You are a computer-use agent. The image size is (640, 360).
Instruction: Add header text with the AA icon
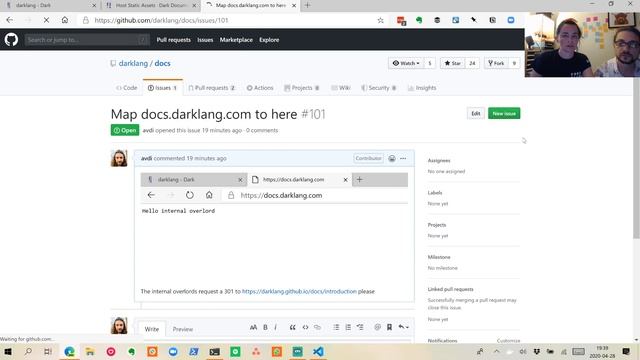click(253, 327)
